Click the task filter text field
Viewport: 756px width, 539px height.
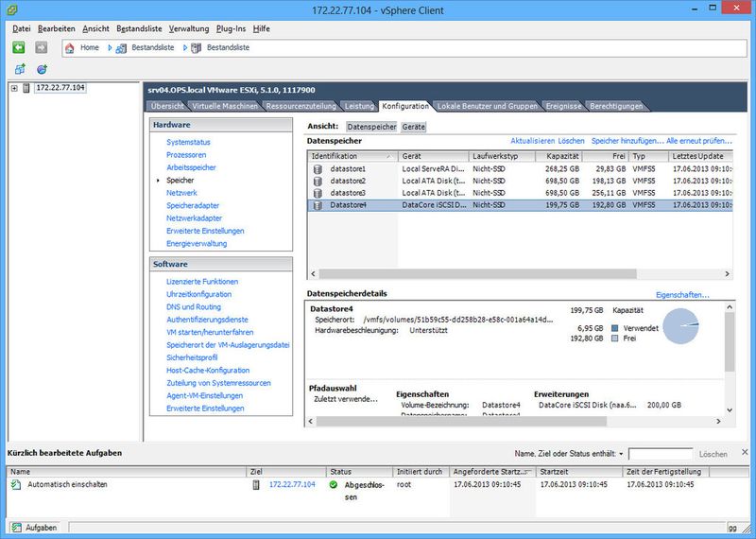(661, 454)
